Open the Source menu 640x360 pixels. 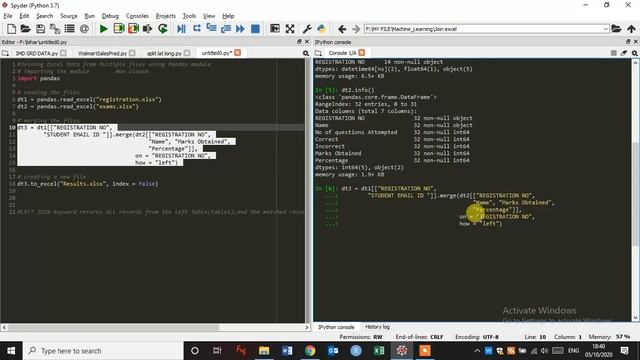(69, 16)
